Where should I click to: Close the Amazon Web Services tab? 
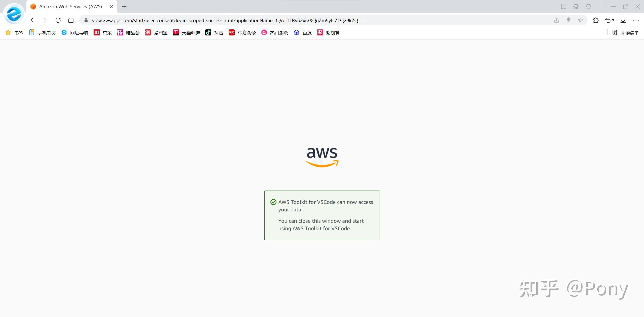112,7
